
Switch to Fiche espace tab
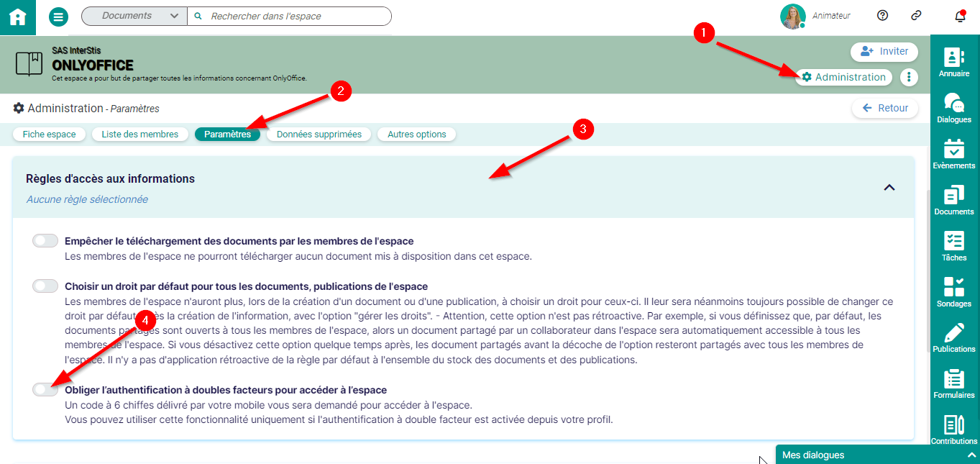point(50,135)
